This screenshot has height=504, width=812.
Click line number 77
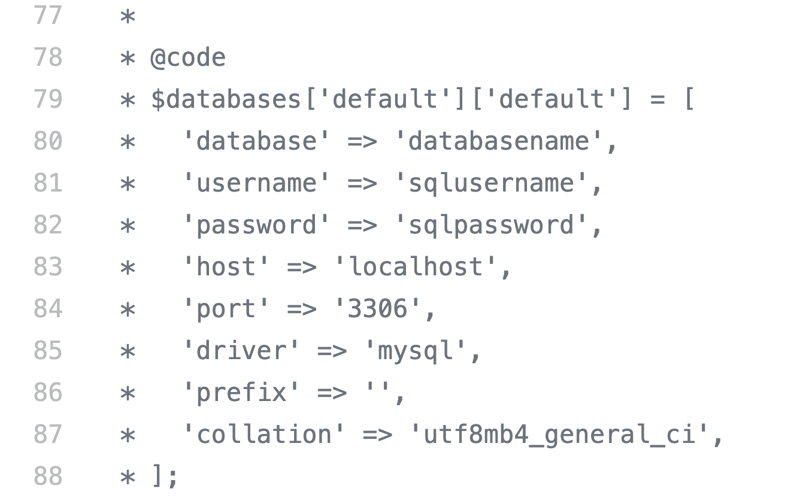pyautogui.click(x=48, y=16)
